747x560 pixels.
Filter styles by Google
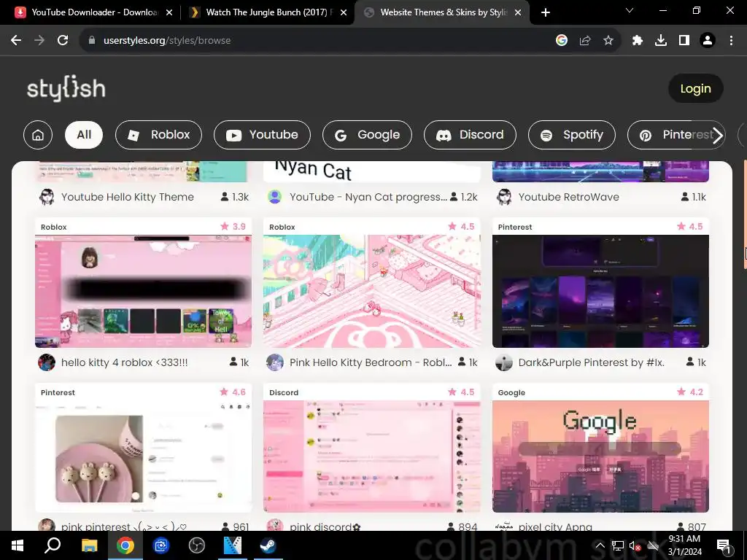(368, 135)
